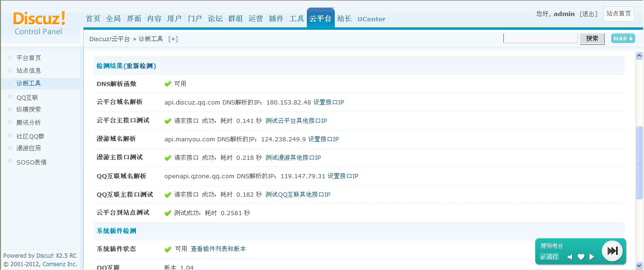Open the 用户 top menu
The height and width of the screenshot is (270, 644).
pyautogui.click(x=174, y=19)
